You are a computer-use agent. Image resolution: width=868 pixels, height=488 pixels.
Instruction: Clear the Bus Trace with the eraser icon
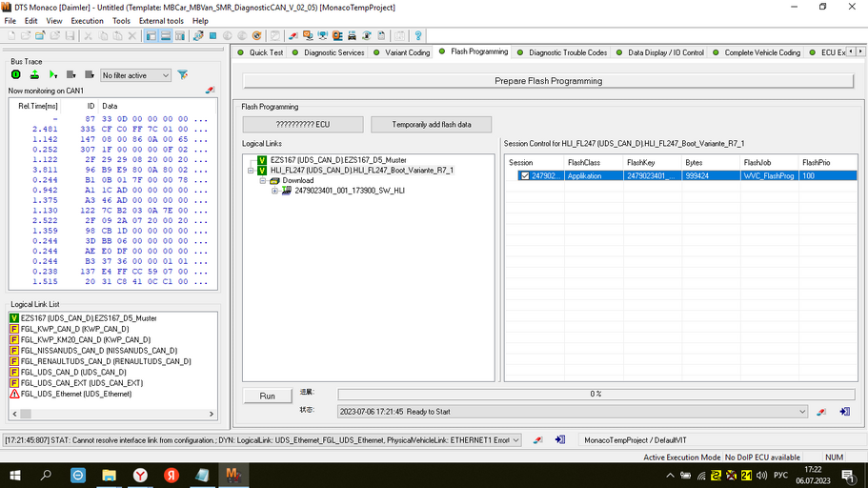pos(210,90)
